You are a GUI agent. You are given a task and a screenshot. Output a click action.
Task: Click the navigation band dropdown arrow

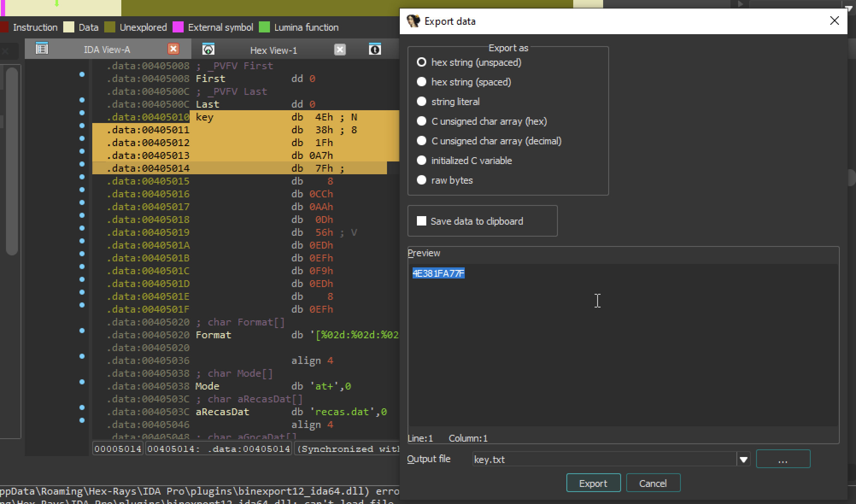(x=849, y=8)
